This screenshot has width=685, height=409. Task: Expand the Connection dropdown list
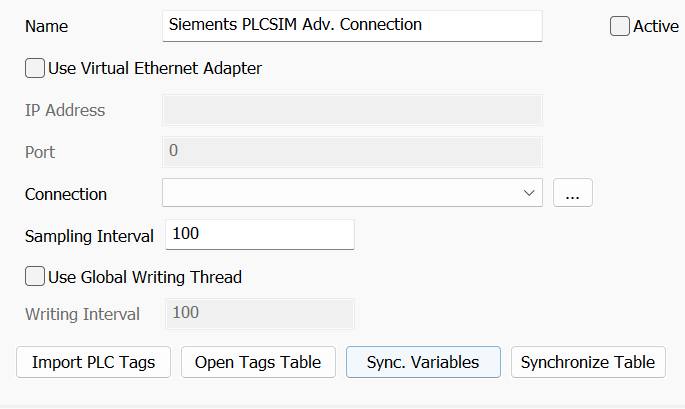[529, 193]
